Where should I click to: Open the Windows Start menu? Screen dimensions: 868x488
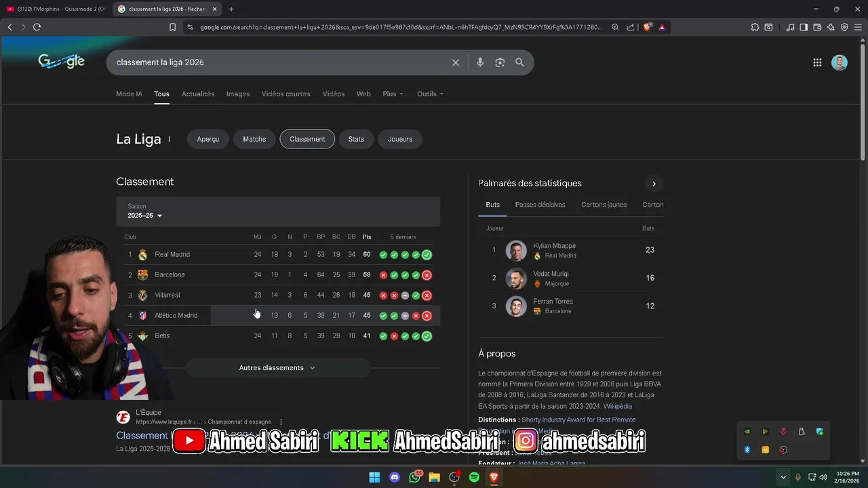click(374, 477)
